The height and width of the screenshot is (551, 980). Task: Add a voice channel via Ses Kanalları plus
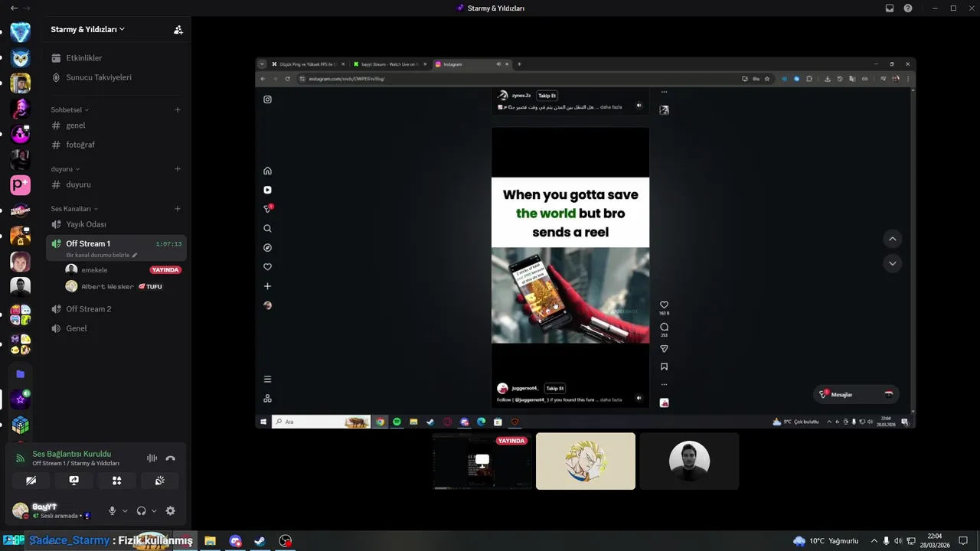[x=178, y=209]
